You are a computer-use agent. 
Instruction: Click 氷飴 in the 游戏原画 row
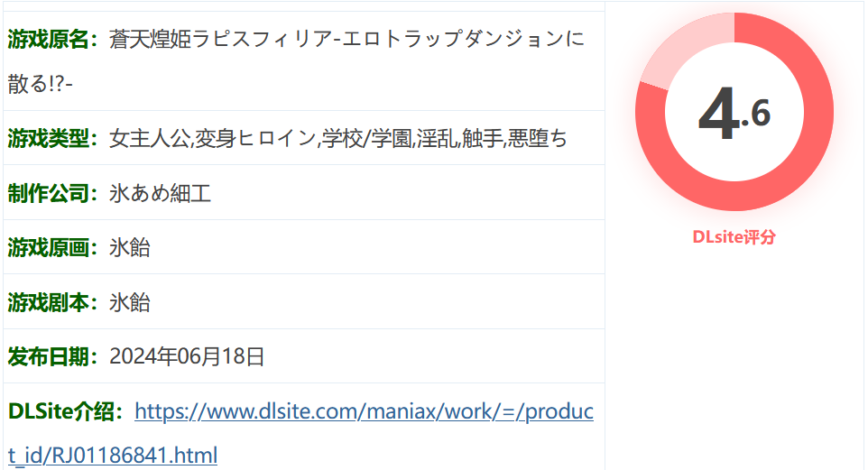coord(129,247)
